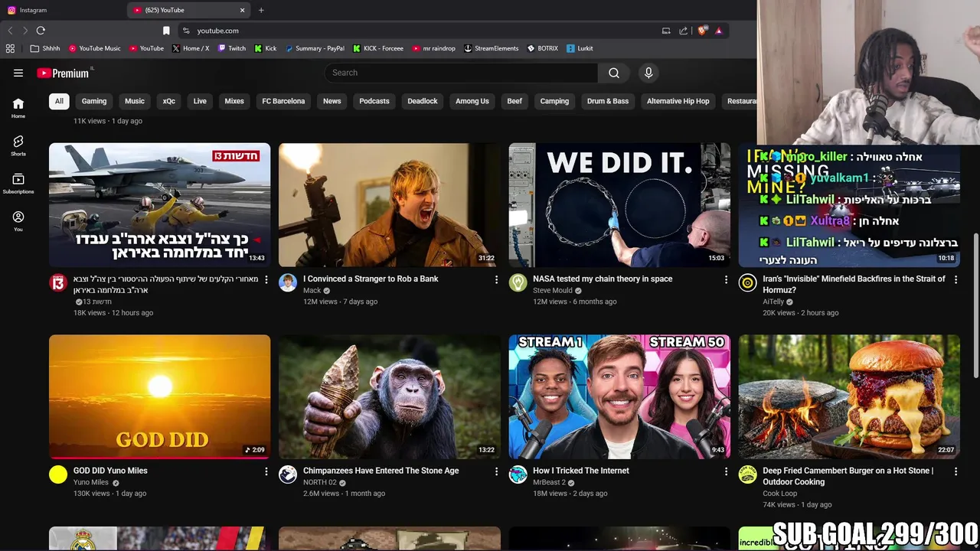Image resolution: width=980 pixels, height=551 pixels.
Task: Switch to the Instagram browser tab
Action: [x=61, y=10]
